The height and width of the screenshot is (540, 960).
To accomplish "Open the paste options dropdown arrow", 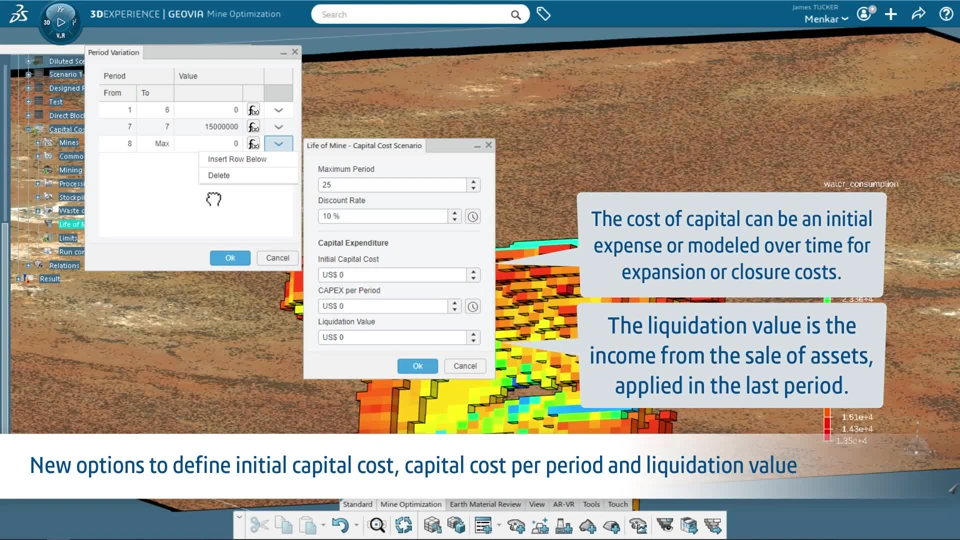I will tap(323, 525).
